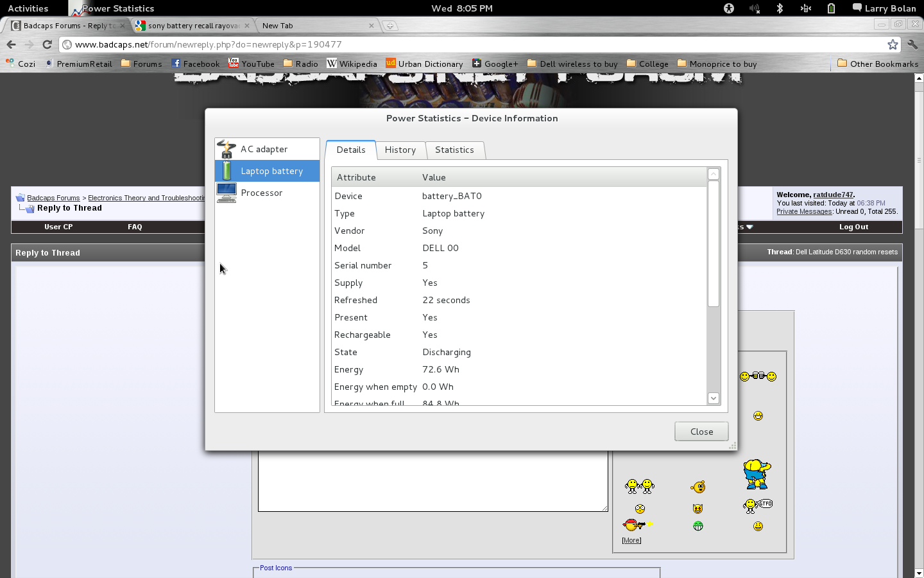Open the Wikipedia bookmark

tap(352, 64)
